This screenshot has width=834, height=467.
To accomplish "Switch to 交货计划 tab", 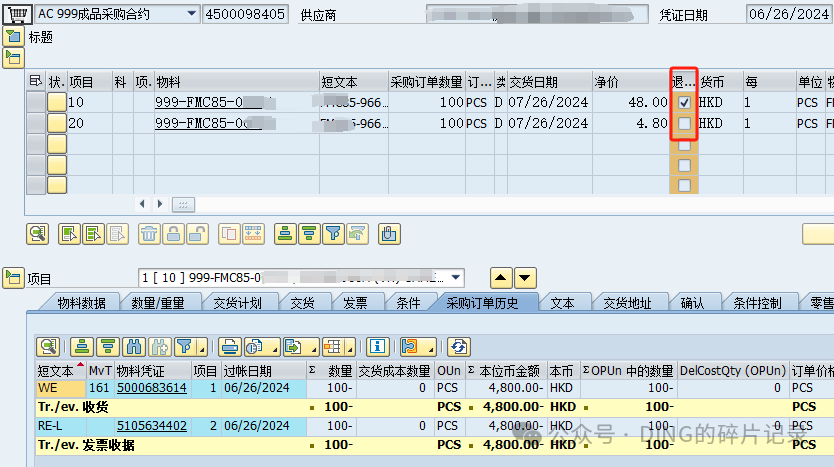I will (x=237, y=303).
